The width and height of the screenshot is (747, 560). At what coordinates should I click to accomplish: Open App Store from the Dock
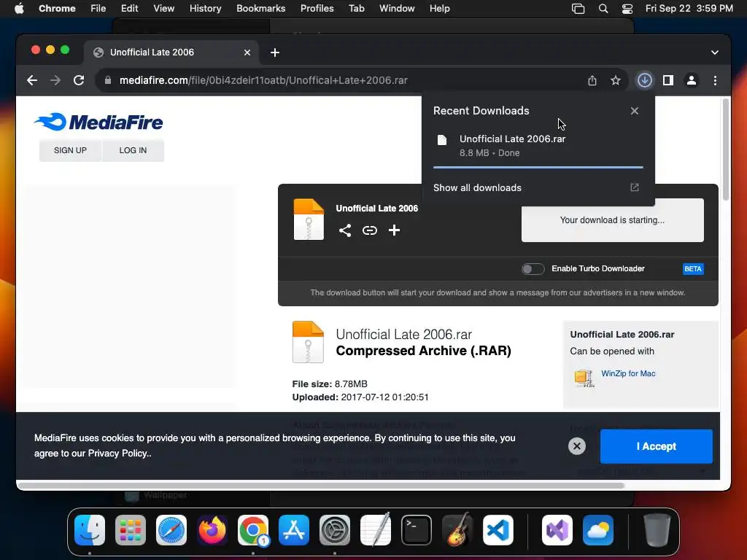tap(294, 530)
